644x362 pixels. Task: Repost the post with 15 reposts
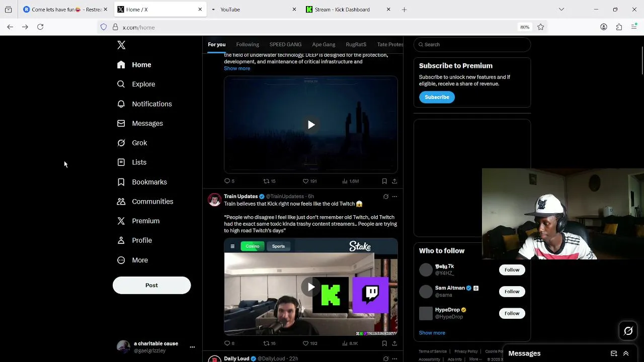click(269, 181)
